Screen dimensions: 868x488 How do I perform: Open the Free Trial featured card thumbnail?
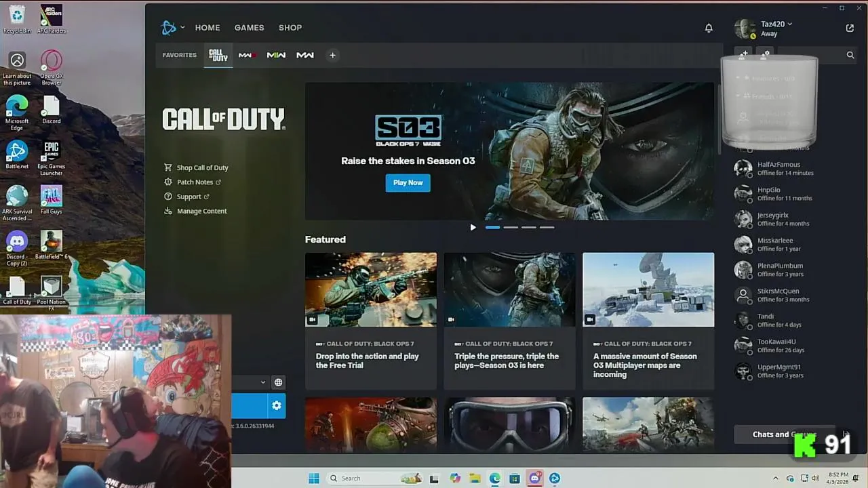(371, 289)
